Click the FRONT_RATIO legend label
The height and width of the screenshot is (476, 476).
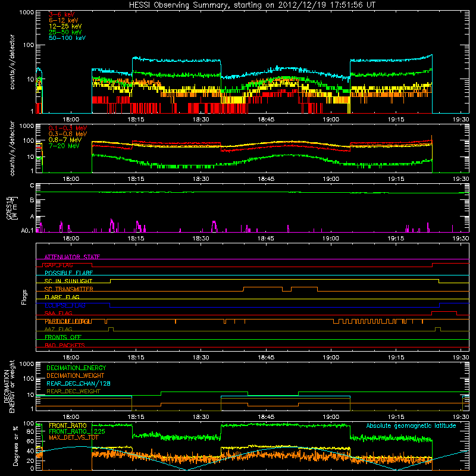pos(68,425)
